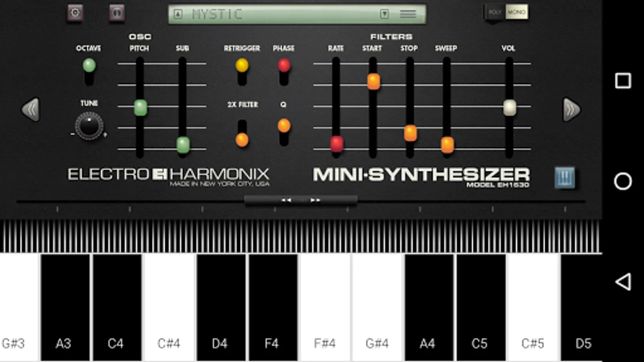Select next preset with the down arrow
Image resolution: width=644 pixels, height=362 pixels.
[384, 14]
